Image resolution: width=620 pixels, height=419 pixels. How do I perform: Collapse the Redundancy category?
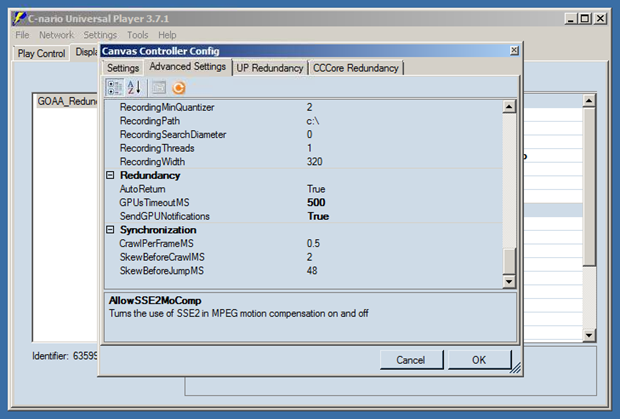110,175
